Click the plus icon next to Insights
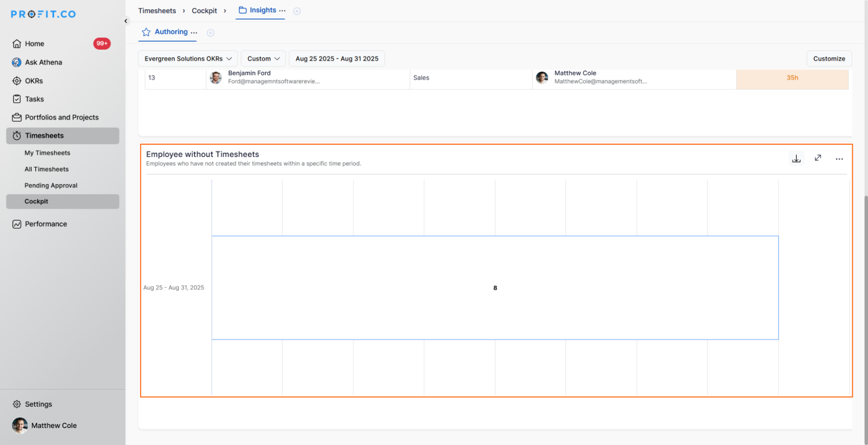Image resolution: width=868 pixels, height=445 pixels. 297,11
